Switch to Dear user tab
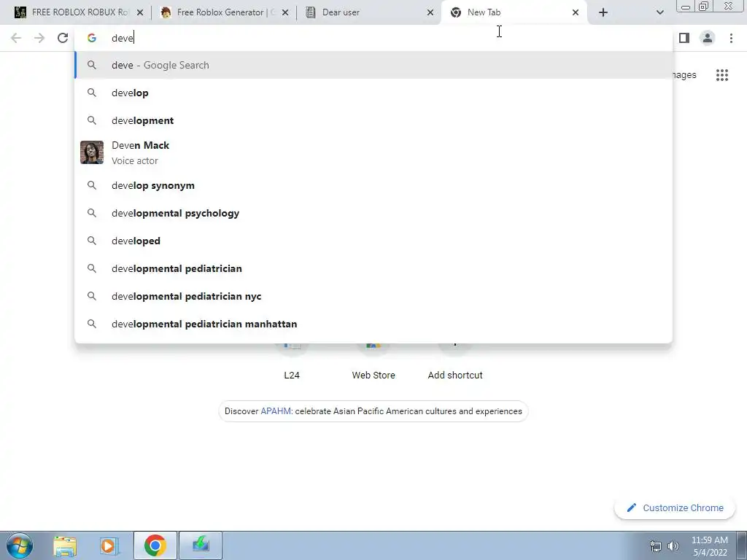 tap(362, 12)
